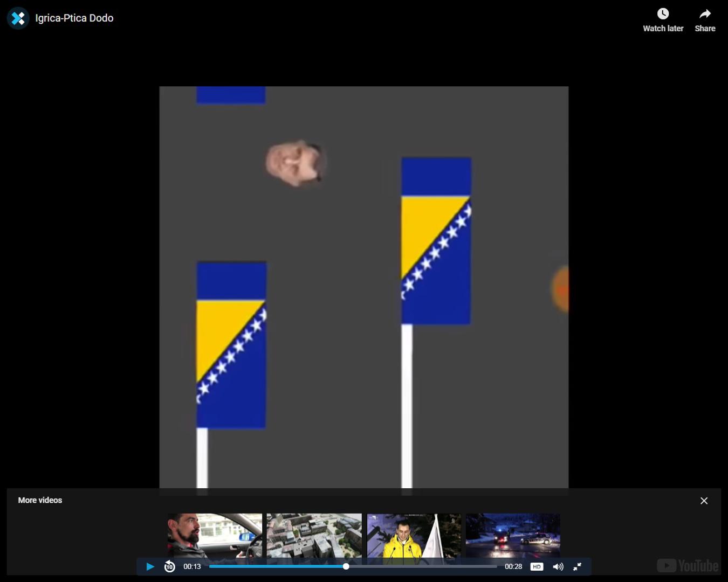This screenshot has height=582, width=728.
Task: Click the progress bar scrubber handle
Action: tap(346, 566)
